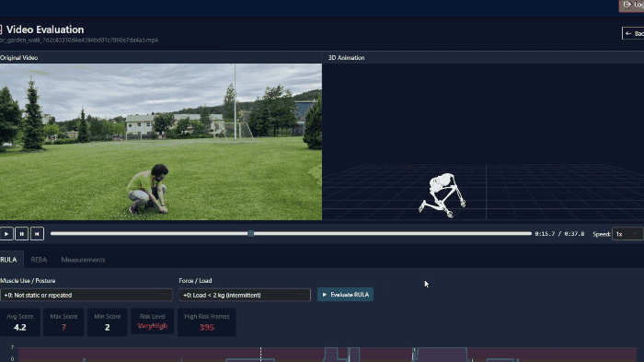The width and height of the screenshot is (644, 362).
Task: Click the Original Video panel label
Action: click(19, 58)
